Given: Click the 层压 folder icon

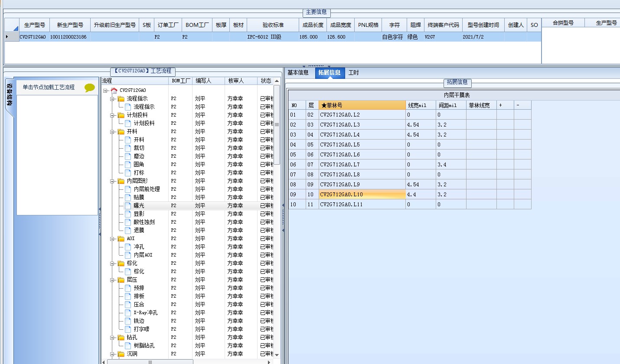Looking at the screenshot, I should (121, 280).
